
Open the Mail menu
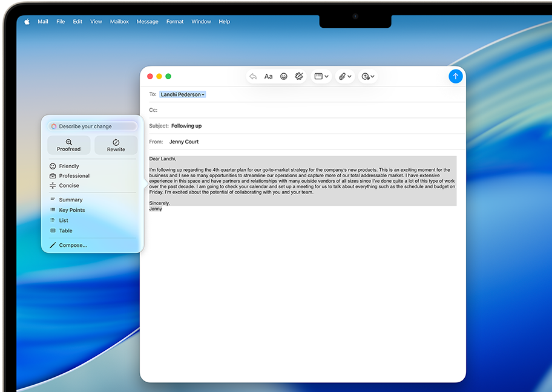[x=43, y=21]
